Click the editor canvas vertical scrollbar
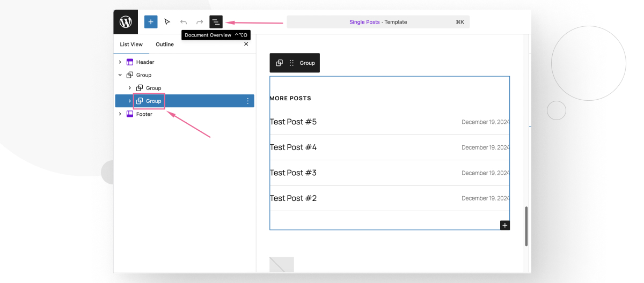644x283 pixels. click(x=526, y=226)
